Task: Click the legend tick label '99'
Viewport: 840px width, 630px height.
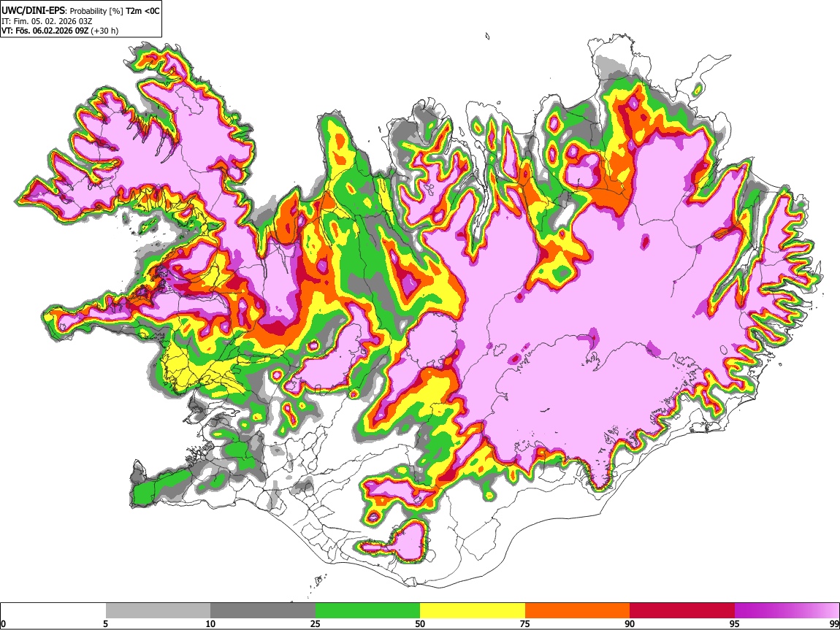Action: (834, 623)
